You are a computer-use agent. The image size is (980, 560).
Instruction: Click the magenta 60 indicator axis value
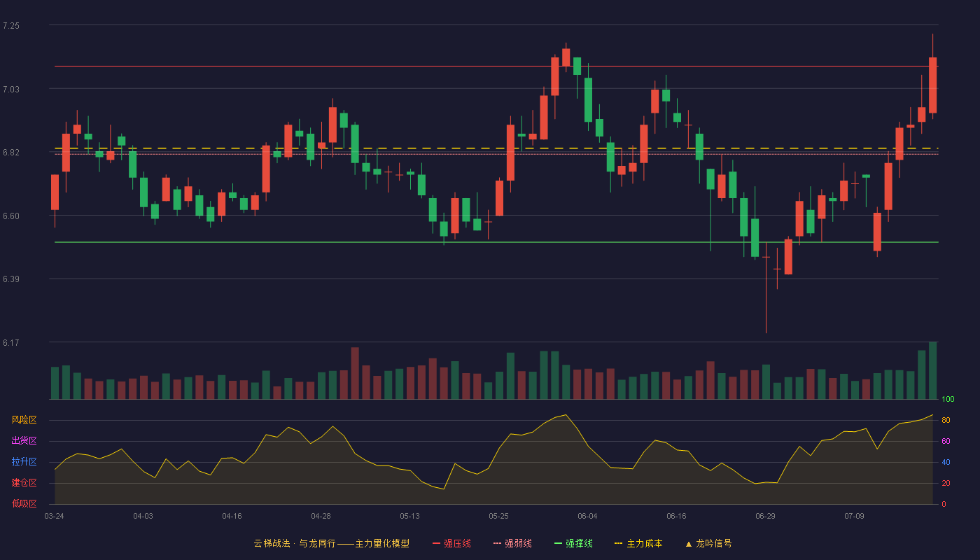[x=946, y=441]
